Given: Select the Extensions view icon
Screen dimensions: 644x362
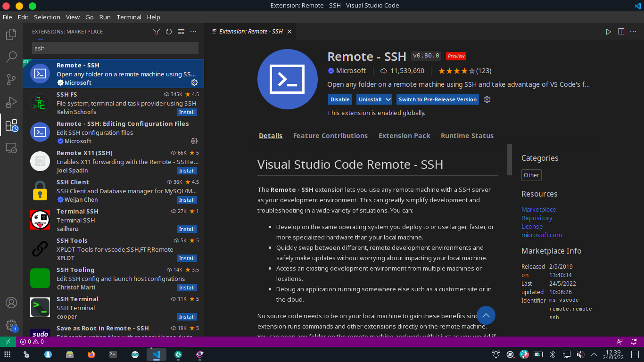Looking at the screenshot, I should (x=11, y=125).
